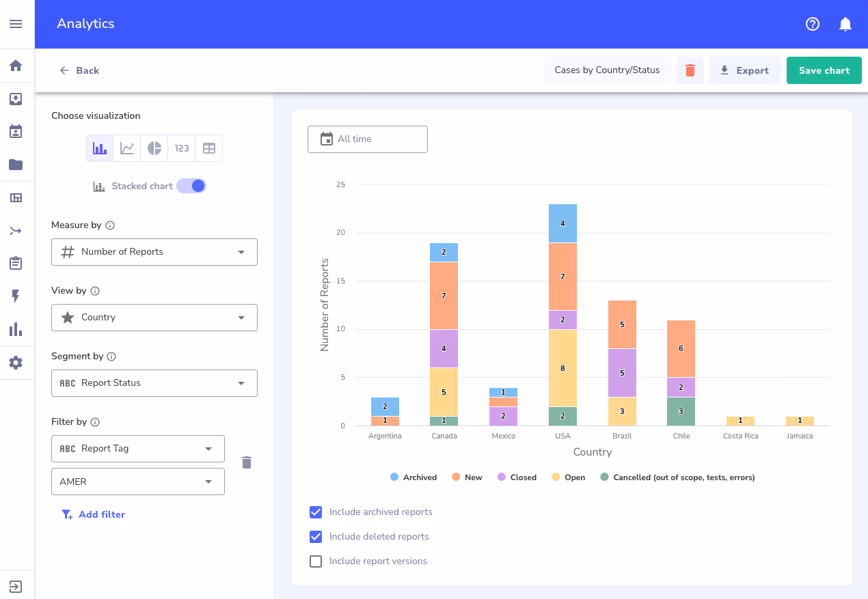Open the clipboard tasks icon in sidebar
This screenshot has width=868, height=599.
16,263
